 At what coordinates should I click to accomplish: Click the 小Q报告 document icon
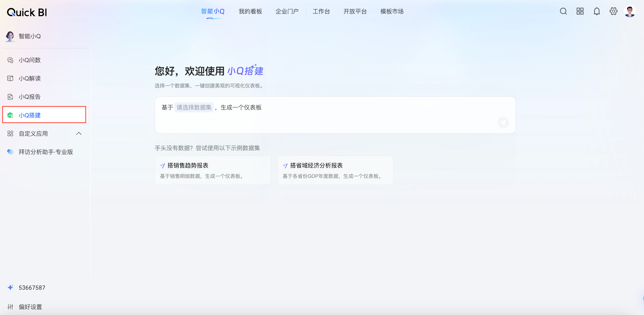[x=10, y=96]
